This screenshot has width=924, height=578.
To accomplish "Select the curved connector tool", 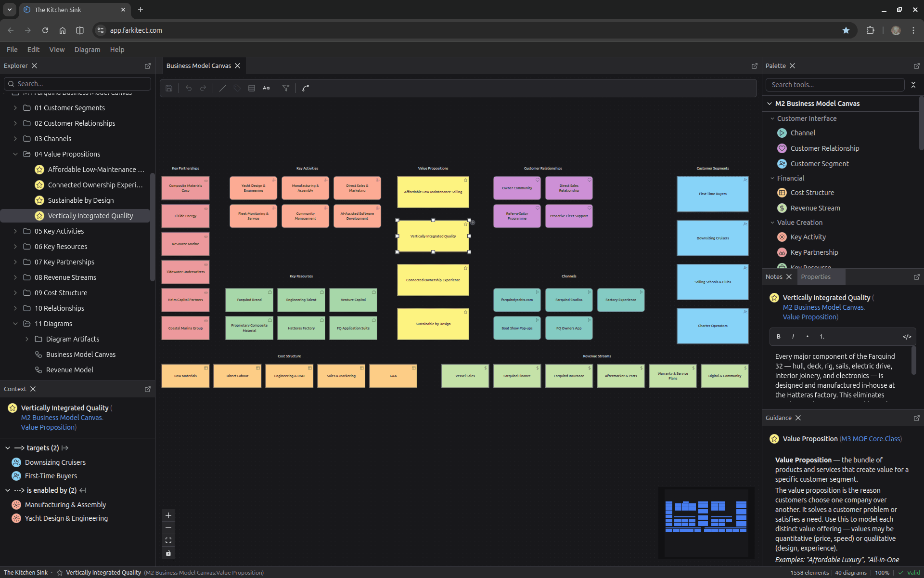I will coord(306,88).
